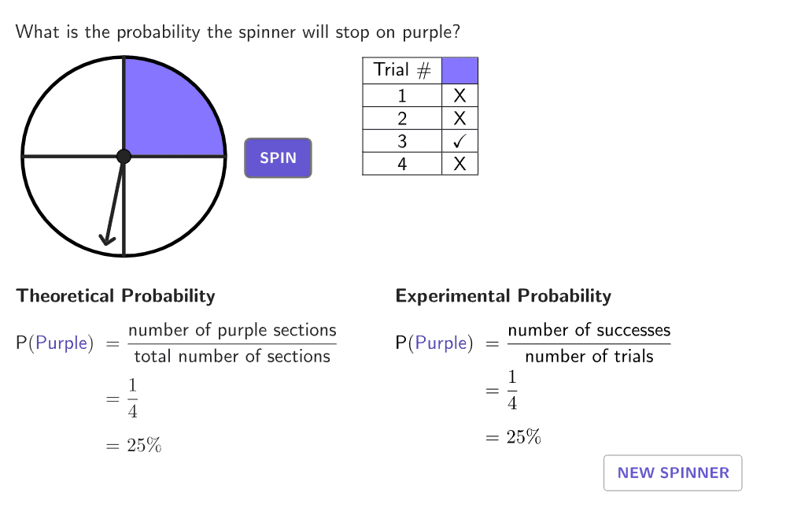Click the X mark for trial 1
The width and height of the screenshot is (812, 508).
point(460,95)
